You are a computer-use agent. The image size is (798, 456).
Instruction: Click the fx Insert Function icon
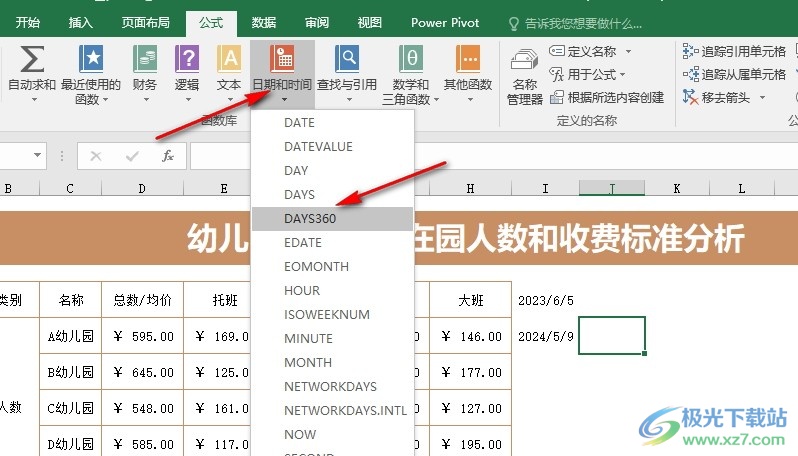168,156
